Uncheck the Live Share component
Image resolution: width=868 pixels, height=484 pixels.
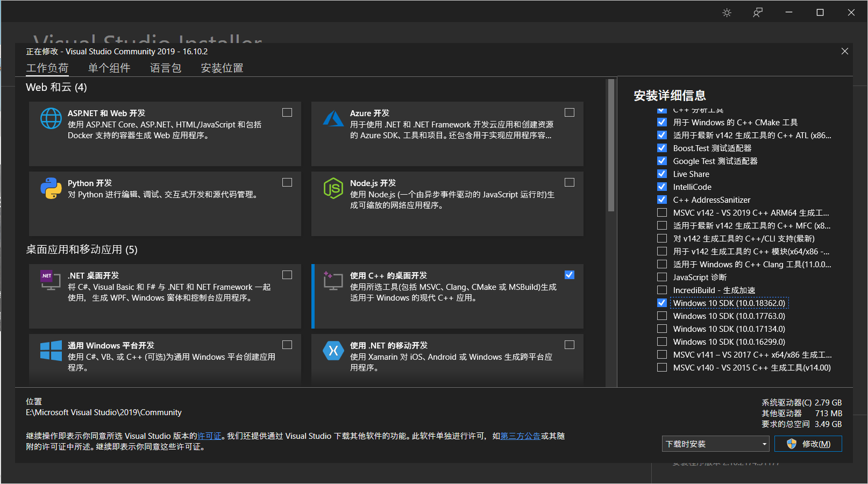[661, 174]
